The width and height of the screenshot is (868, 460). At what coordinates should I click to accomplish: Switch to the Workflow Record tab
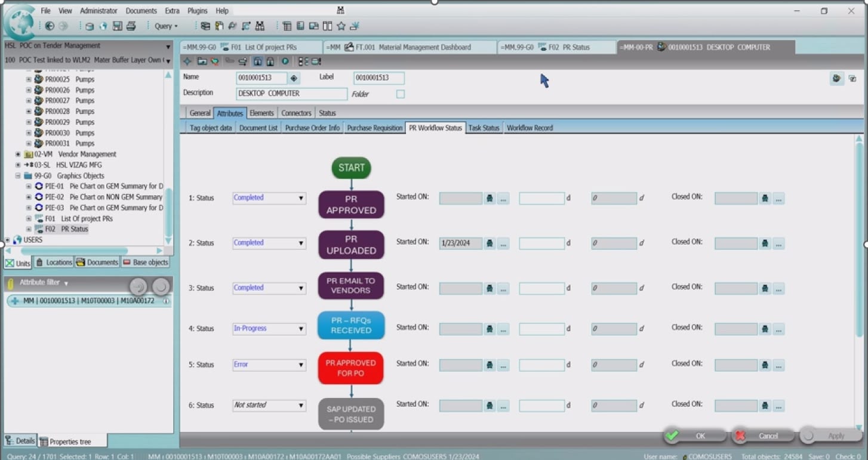(x=530, y=128)
